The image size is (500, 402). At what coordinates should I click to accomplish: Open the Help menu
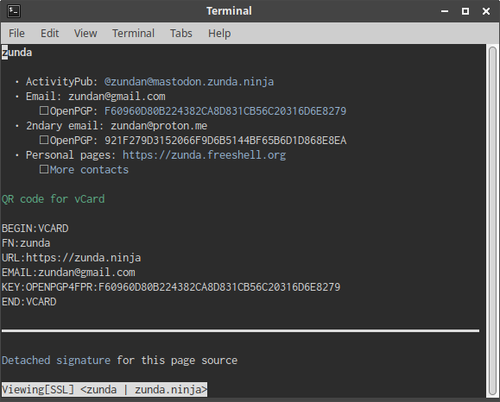219,33
